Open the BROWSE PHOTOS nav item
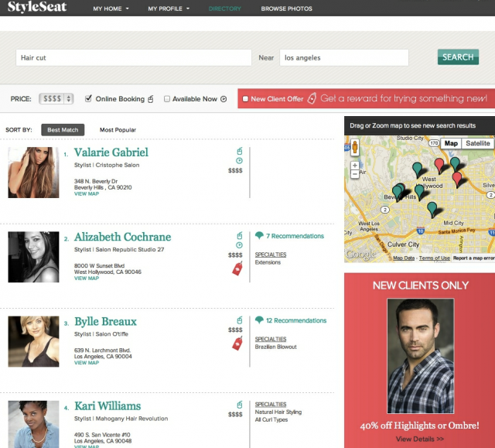Screen dimensions: 495x448 pyautogui.click(x=287, y=9)
